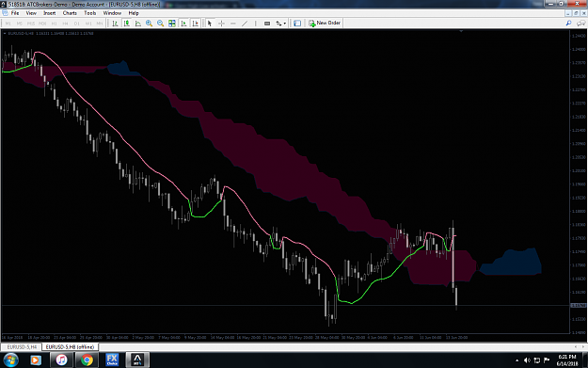Zoom out of the chart
The width and height of the screenshot is (588, 368).
point(161,24)
